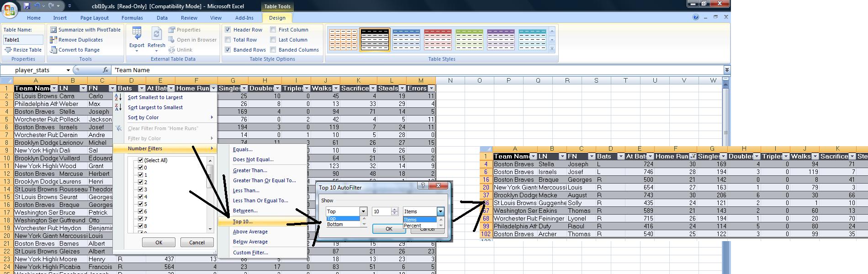Open the Home ribbon tab
The image size is (868, 274).
pyautogui.click(x=33, y=18)
